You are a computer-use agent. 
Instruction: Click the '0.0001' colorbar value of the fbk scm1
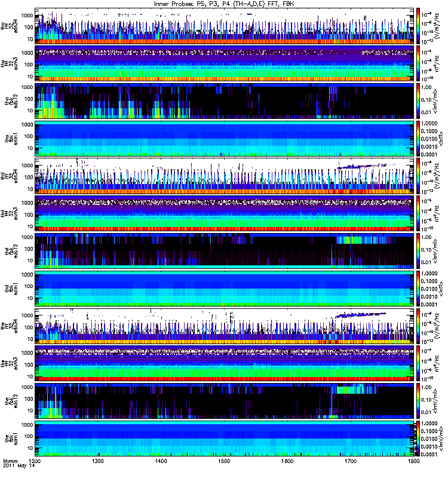click(429, 455)
